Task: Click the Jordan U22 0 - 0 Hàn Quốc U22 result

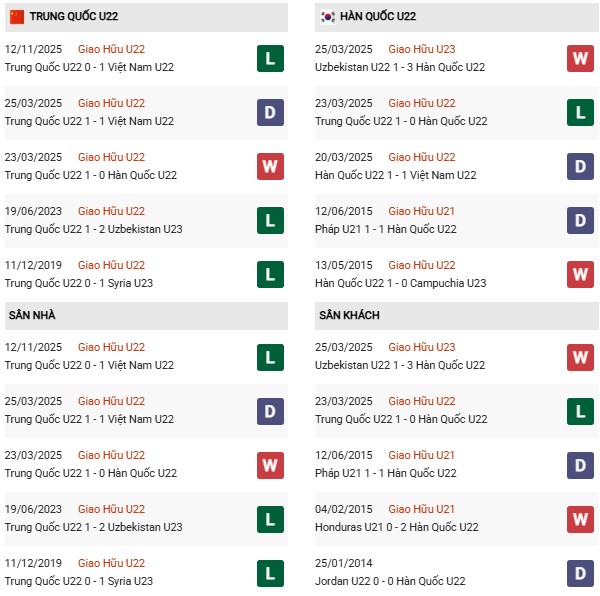Action: click(399, 581)
